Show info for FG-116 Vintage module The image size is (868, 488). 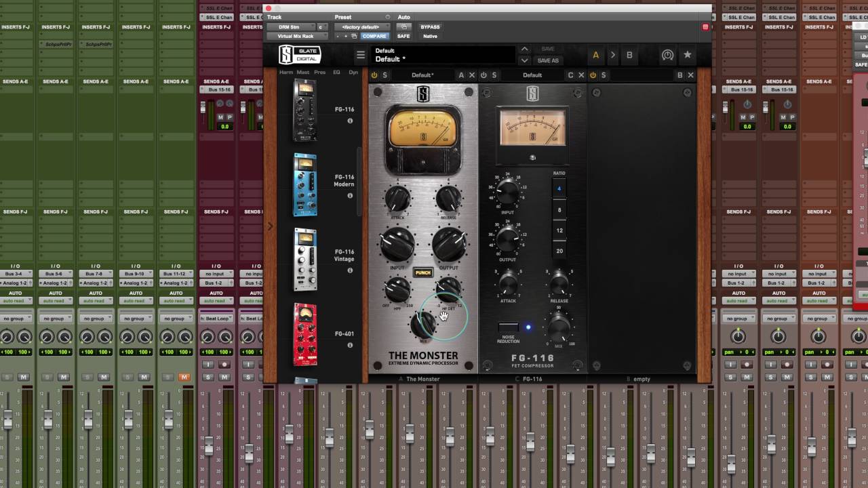(350, 270)
